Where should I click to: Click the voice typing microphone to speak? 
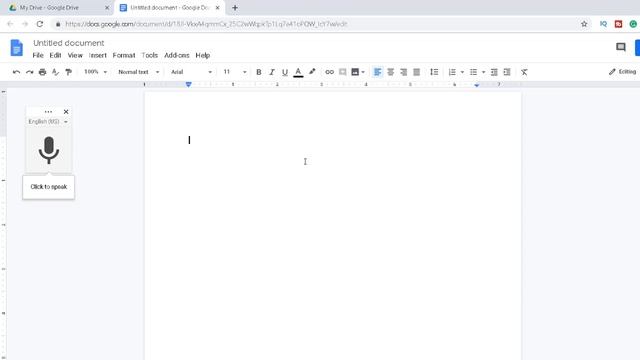(49, 150)
